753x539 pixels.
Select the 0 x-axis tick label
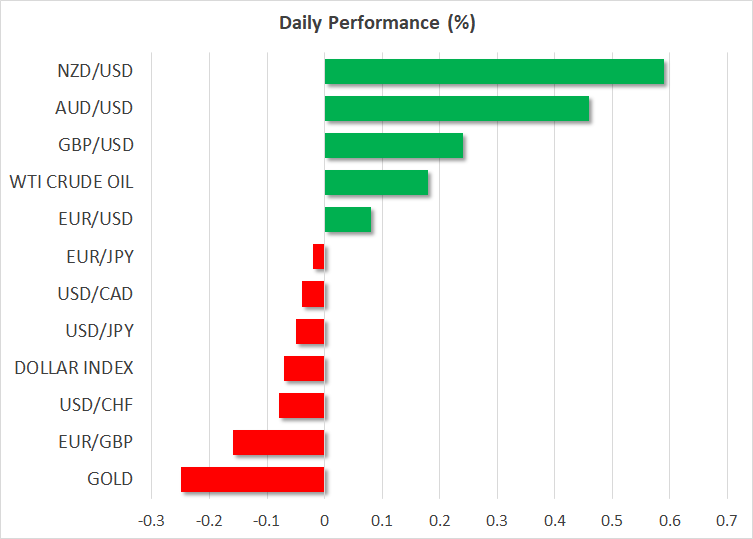tap(324, 520)
